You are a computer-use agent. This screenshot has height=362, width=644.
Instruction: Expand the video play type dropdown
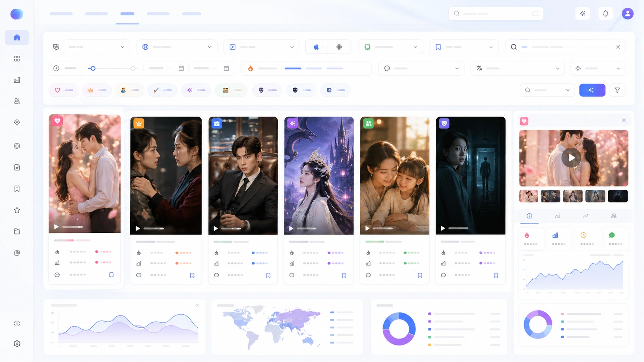coord(262,47)
